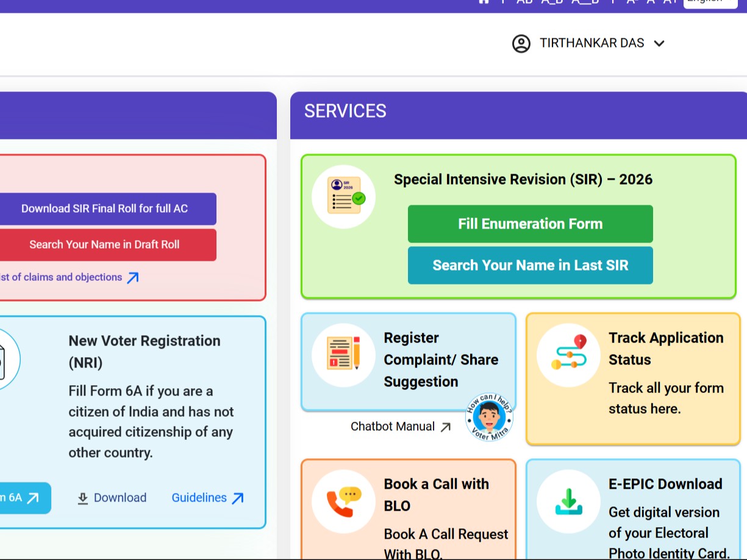
Task: Click the user profile avatar icon
Action: coord(521,43)
